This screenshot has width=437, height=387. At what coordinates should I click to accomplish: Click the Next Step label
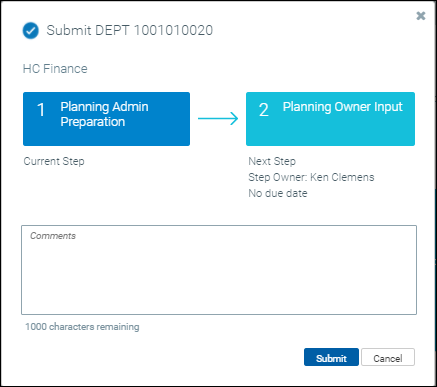[272, 161]
